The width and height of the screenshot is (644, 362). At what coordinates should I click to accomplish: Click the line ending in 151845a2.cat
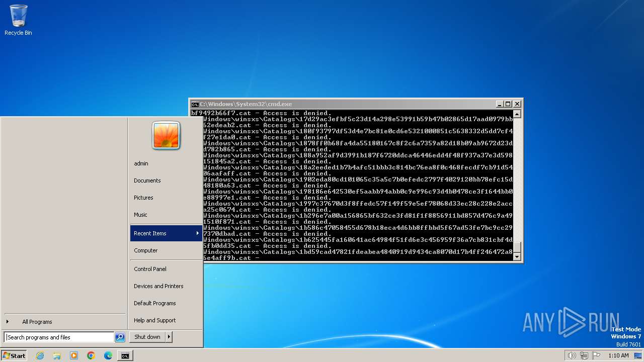267,161
